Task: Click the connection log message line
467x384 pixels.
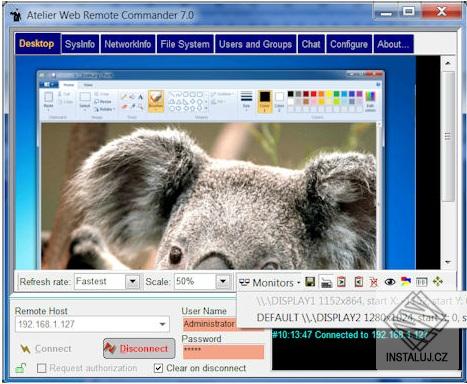Action: 350,334
